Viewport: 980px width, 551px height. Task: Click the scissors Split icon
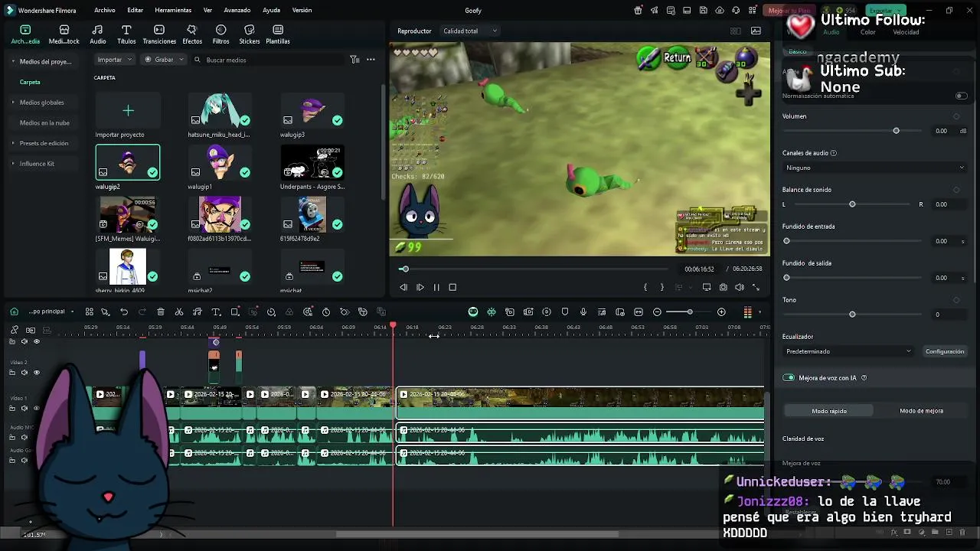[179, 312]
